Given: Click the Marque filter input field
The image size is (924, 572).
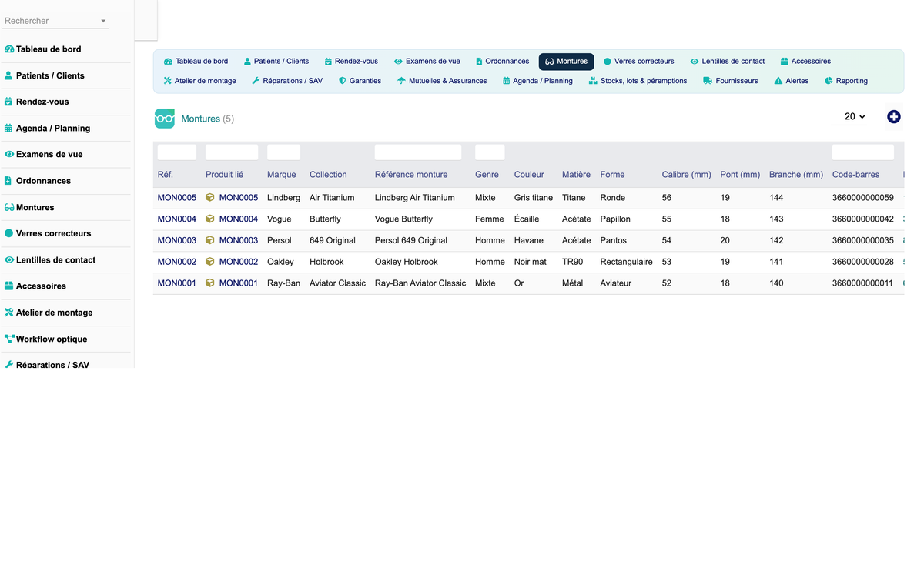Looking at the screenshot, I should [x=283, y=152].
